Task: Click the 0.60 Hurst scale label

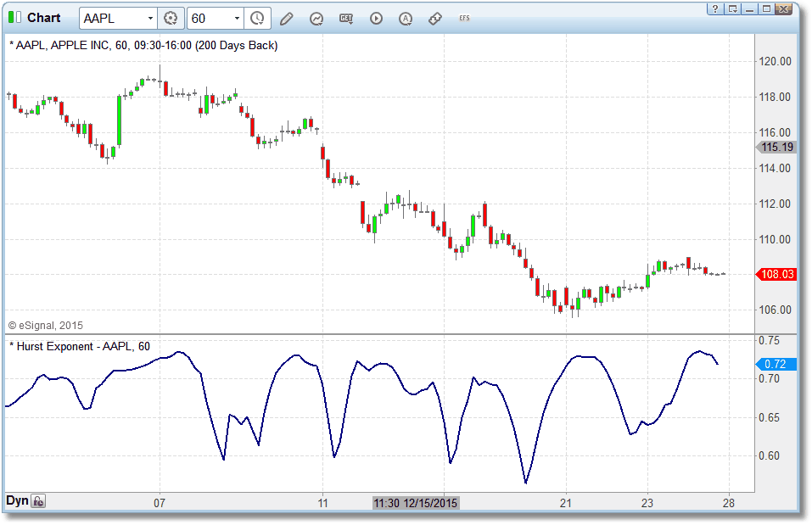Action: pos(770,455)
